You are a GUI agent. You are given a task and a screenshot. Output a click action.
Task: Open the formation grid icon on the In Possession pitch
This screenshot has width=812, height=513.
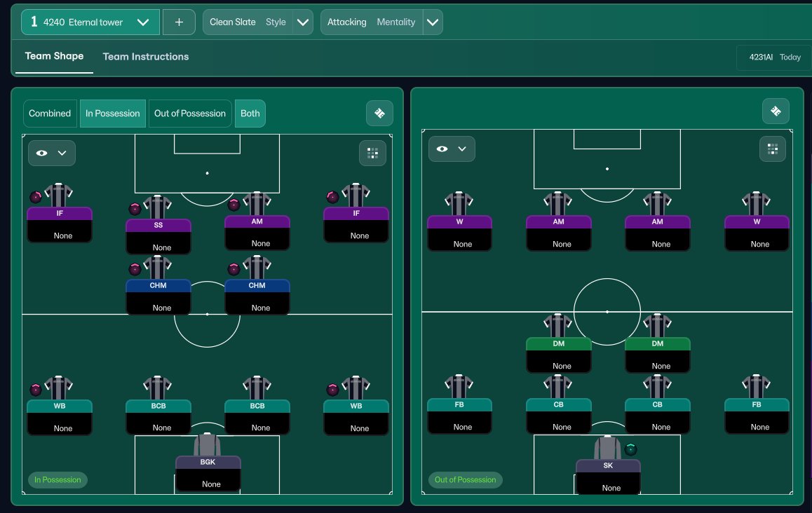[372, 153]
